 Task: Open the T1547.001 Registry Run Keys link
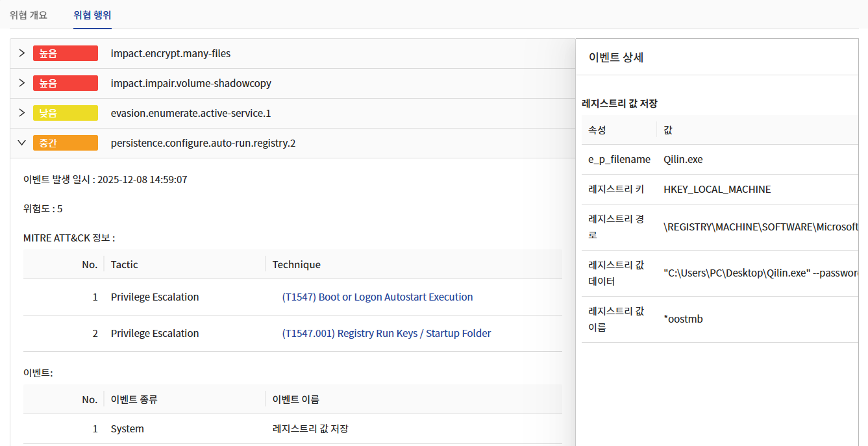pos(386,333)
